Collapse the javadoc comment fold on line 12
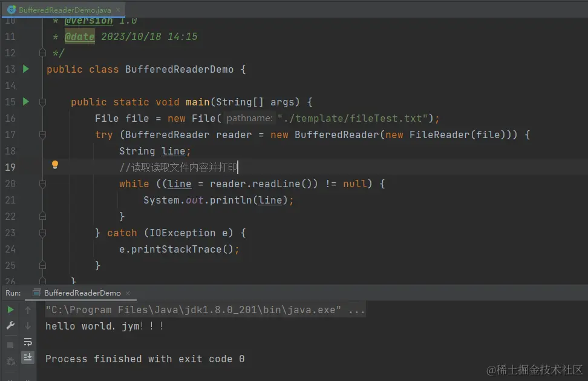This screenshot has width=588, height=381. click(42, 53)
